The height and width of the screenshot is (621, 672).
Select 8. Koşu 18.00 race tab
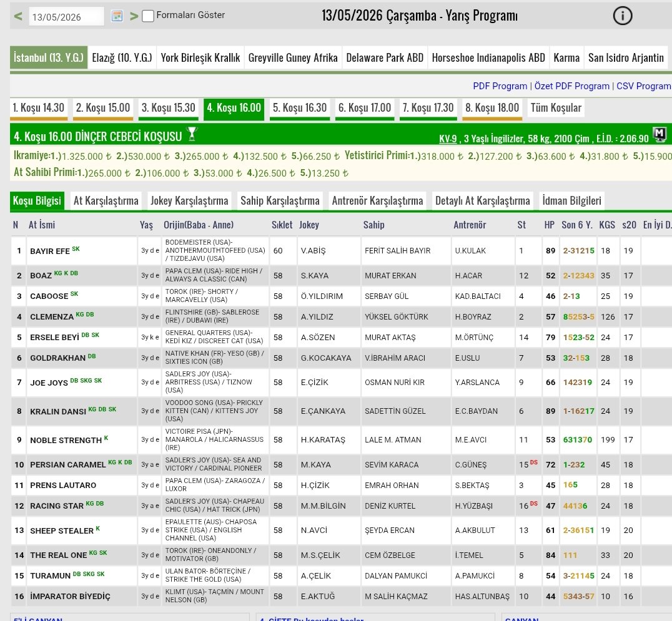492,108
